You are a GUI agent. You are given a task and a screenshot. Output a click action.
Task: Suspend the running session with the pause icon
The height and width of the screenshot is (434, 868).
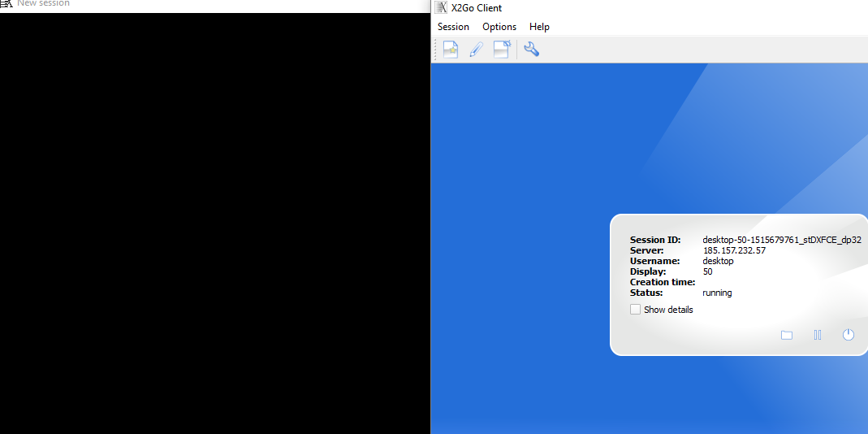(818, 335)
